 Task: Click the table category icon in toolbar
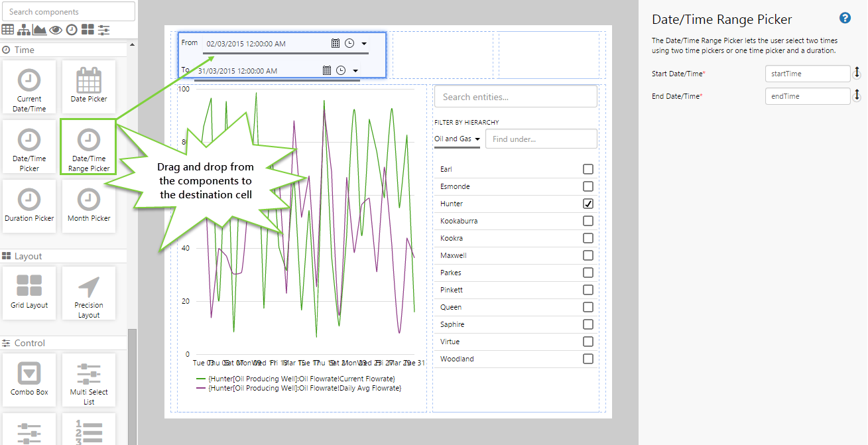tap(8, 29)
